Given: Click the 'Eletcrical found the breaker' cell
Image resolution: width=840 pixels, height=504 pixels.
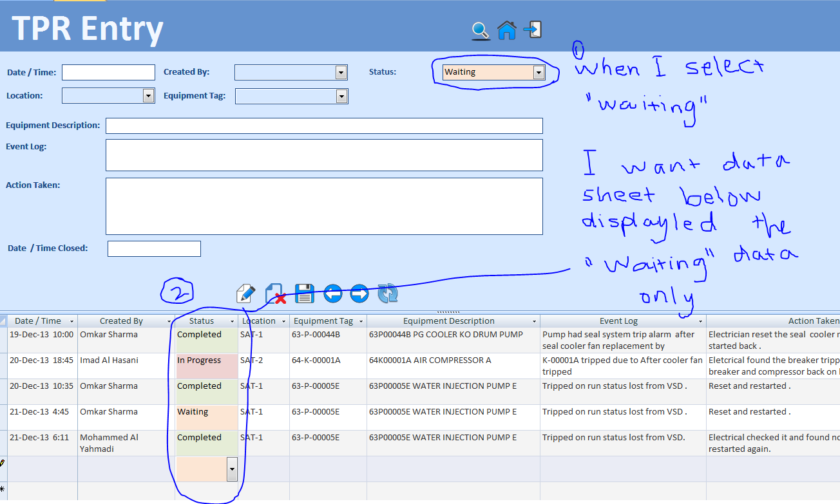Looking at the screenshot, I should point(773,366).
